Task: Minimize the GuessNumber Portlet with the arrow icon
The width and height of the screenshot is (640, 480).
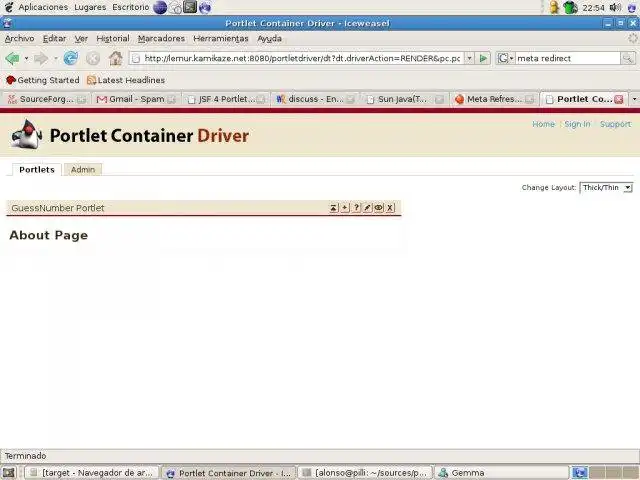Action: (x=333, y=208)
